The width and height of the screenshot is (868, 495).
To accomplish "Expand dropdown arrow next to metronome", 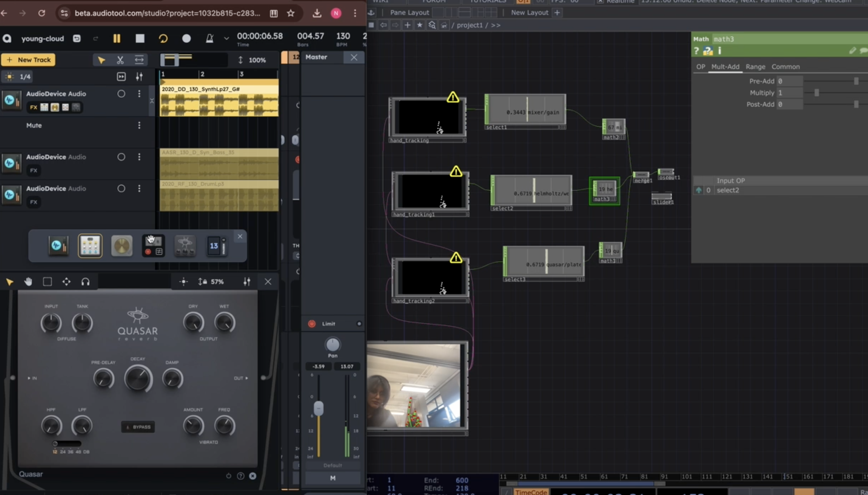I will click(x=226, y=38).
